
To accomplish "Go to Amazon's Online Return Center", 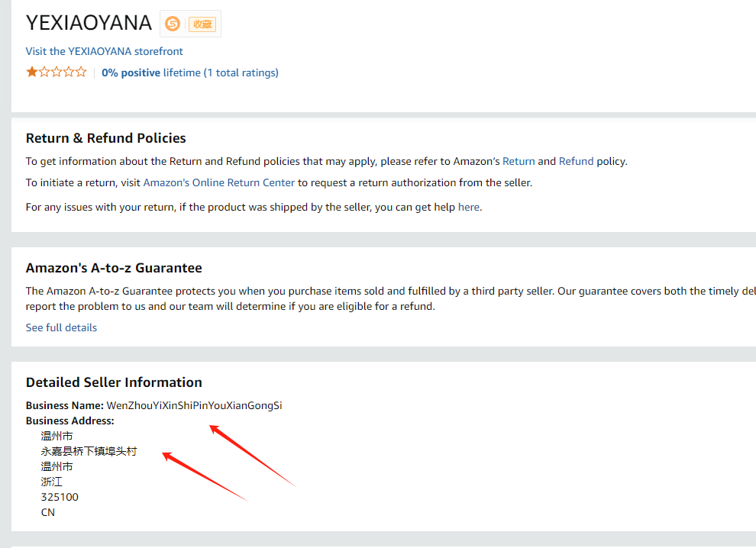I will pos(219,182).
